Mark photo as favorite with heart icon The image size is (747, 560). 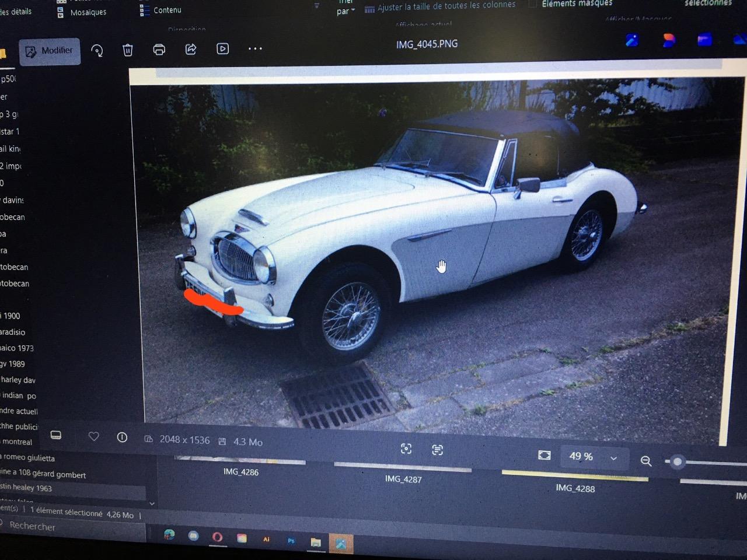[93, 436]
